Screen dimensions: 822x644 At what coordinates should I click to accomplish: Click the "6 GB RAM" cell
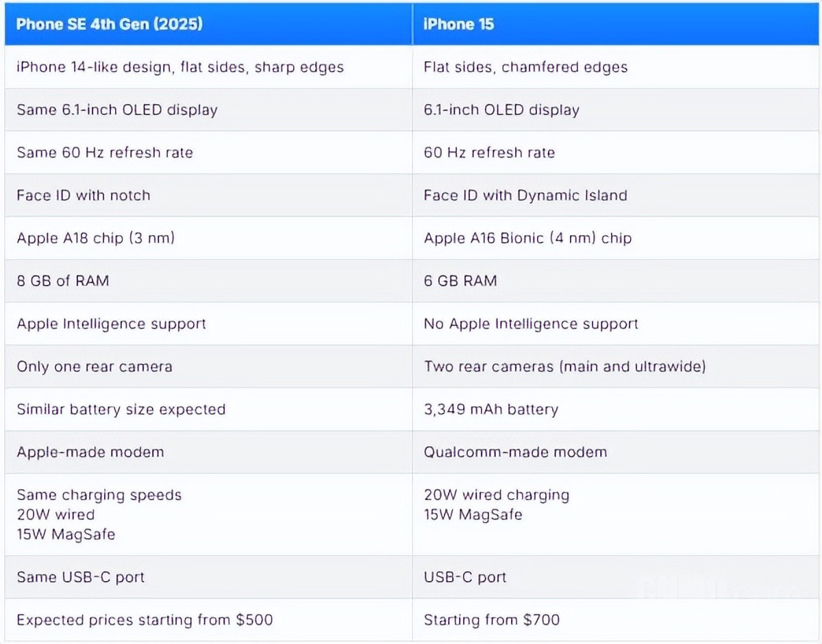click(x=460, y=281)
